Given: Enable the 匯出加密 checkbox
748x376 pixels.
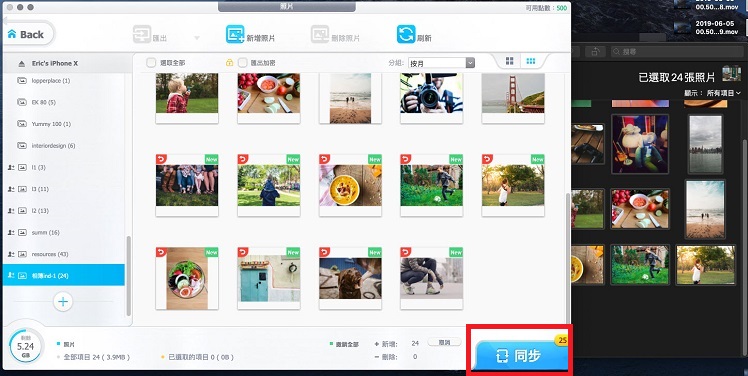Looking at the screenshot, I should (243, 63).
